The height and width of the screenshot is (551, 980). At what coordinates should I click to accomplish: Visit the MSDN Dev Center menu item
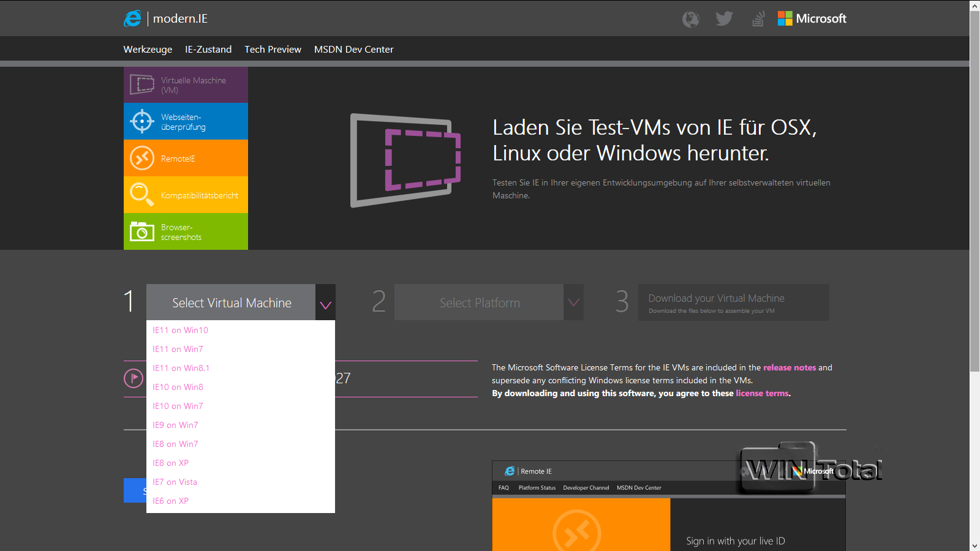pyautogui.click(x=353, y=50)
